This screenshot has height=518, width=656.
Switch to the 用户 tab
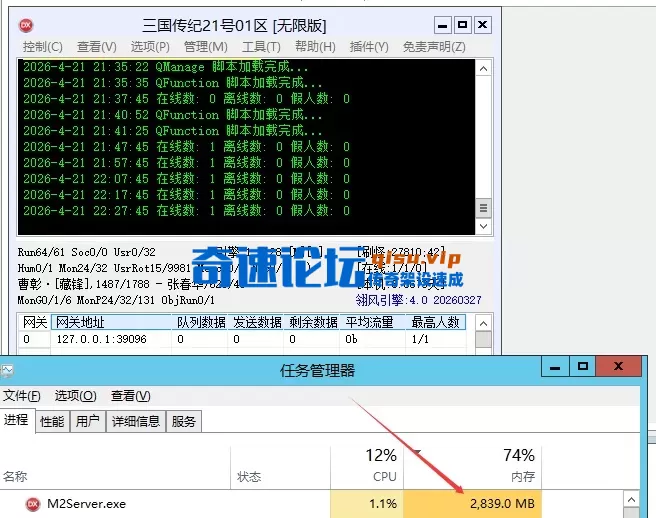88,421
